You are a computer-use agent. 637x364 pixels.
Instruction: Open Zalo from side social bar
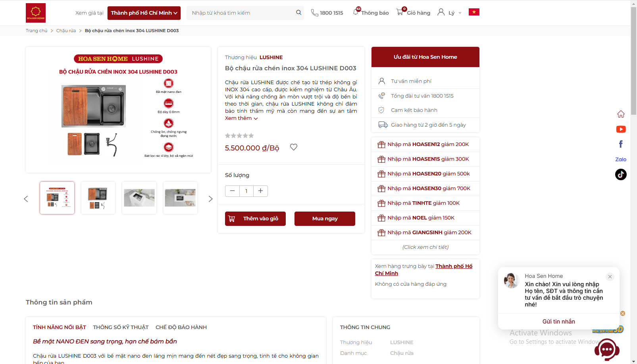621,160
